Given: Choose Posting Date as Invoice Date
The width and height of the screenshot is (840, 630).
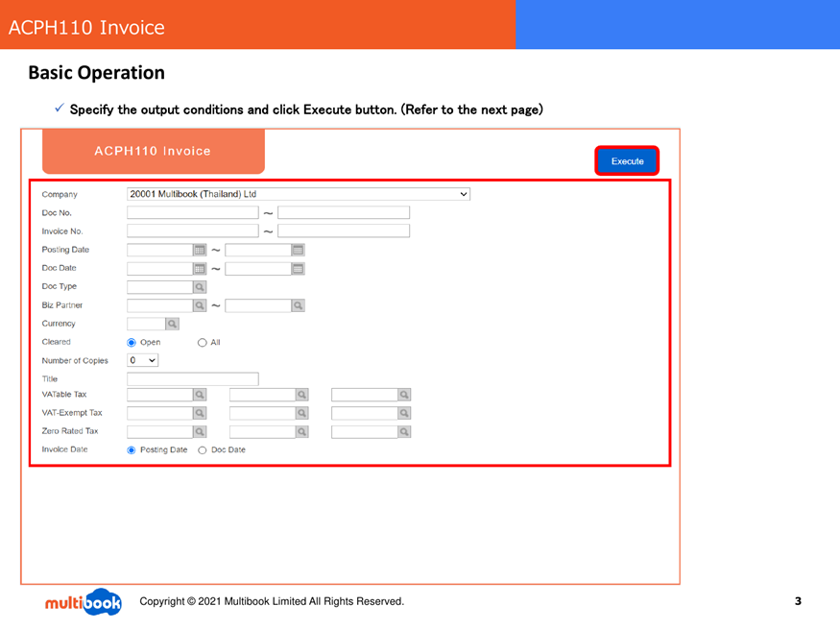Looking at the screenshot, I should coord(132,450).
